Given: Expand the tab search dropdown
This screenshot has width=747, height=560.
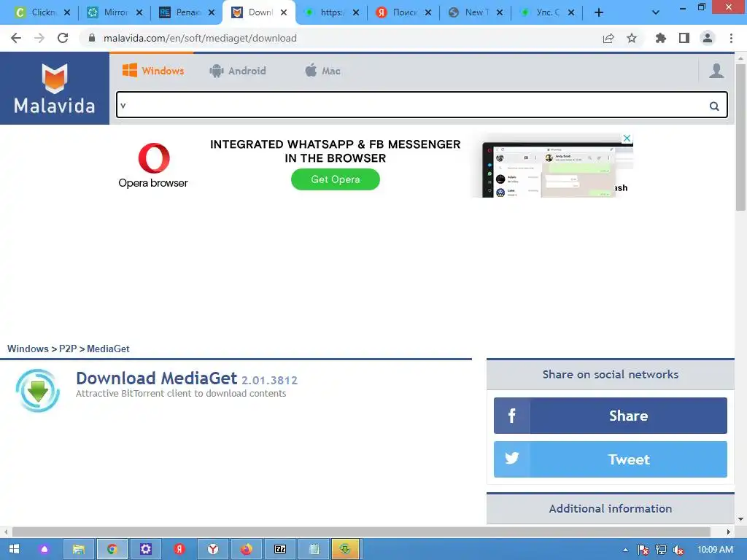Looking at the screenshot, I should pyautogui.click(x=656, y=12).
